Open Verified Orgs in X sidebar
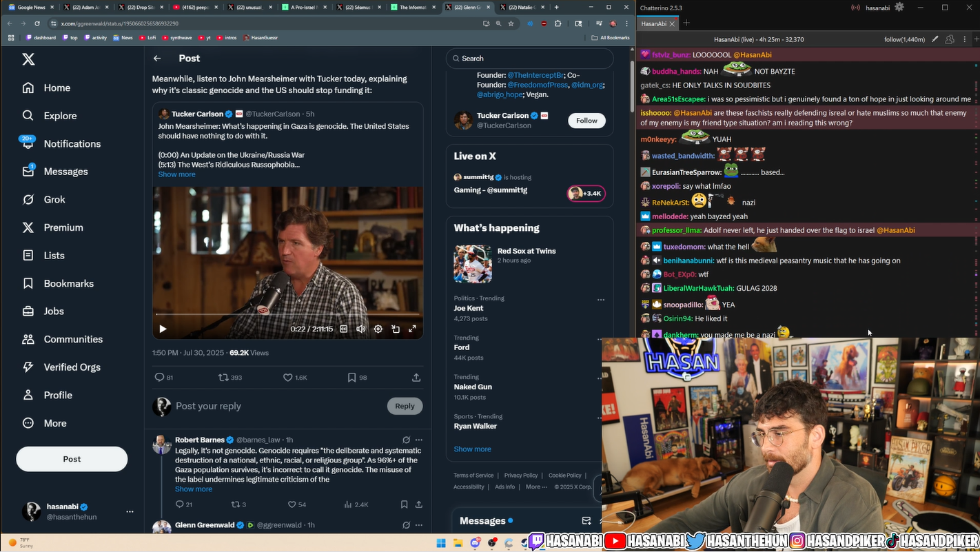Screen dimensions: 980x552 click(61, 367)
